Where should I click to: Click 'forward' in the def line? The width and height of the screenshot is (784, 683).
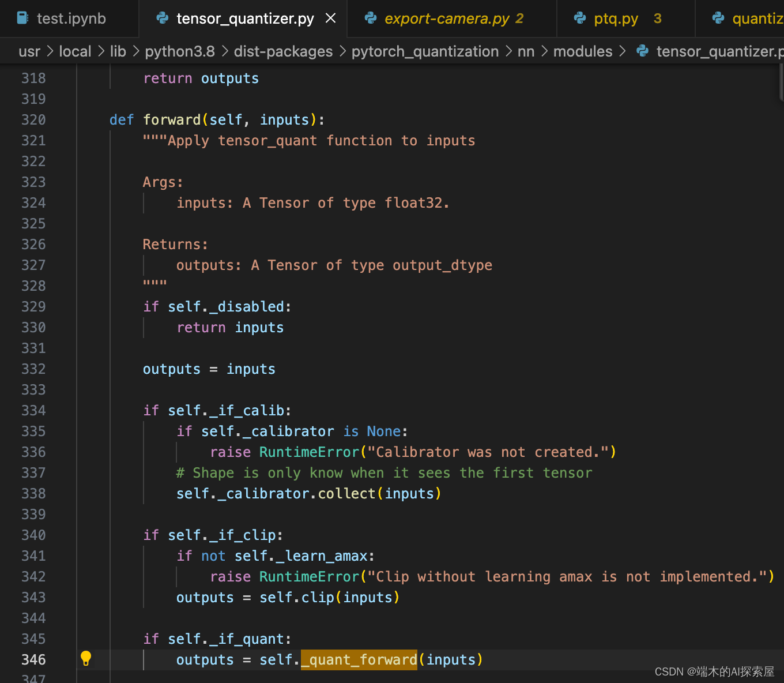tap(172, 119)
